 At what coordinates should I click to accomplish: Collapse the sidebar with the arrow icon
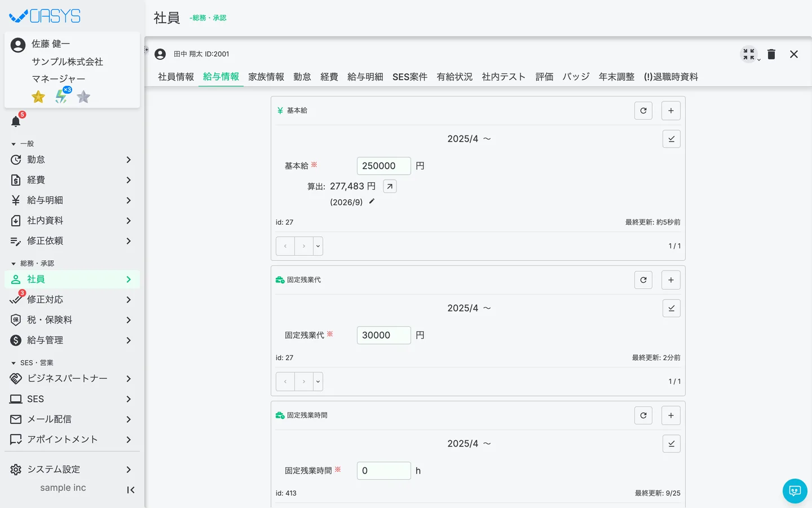point(131,490)
